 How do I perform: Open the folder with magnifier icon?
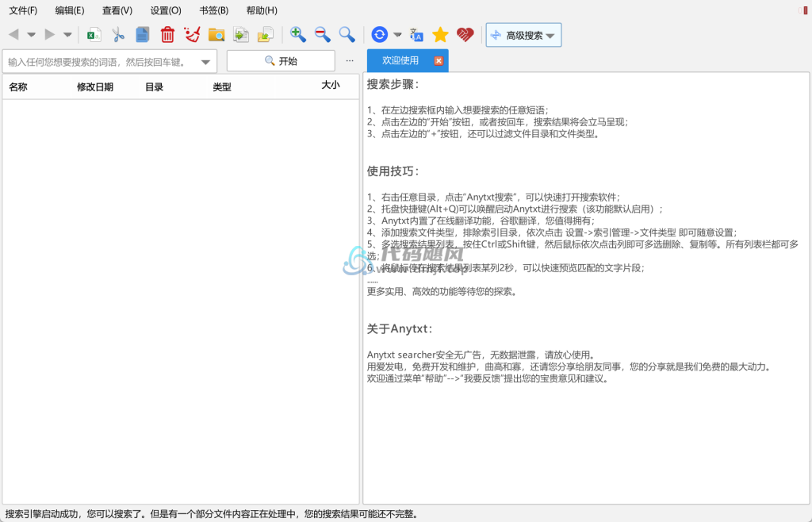[216, 35]
